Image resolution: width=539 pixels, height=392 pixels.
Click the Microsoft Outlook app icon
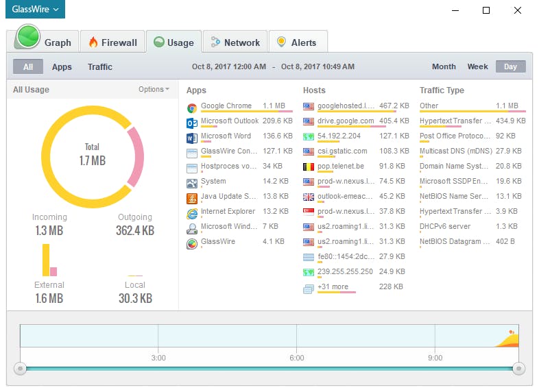click(x=192, y=123)
